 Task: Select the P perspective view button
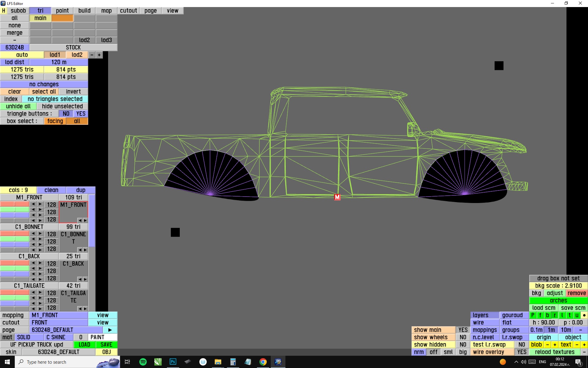(x=533, y=315)
